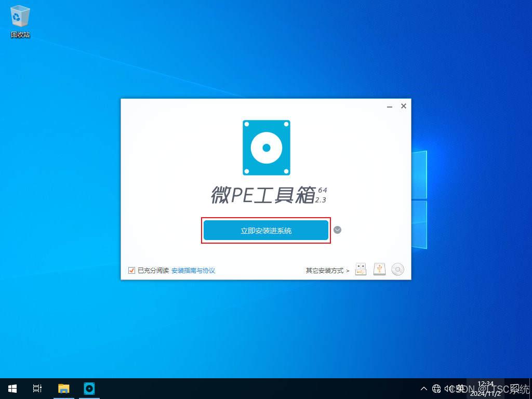Select the 回收站 Recycle Bin desktop icon
Viewport: 532px width, 399px height.
pos(20,22)
